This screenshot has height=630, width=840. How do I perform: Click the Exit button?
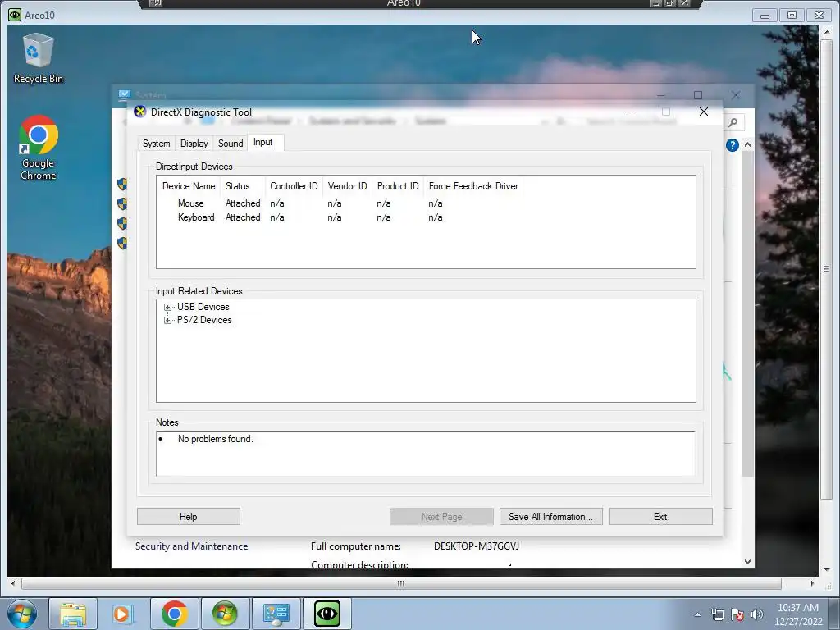click(x=660, y=517)
